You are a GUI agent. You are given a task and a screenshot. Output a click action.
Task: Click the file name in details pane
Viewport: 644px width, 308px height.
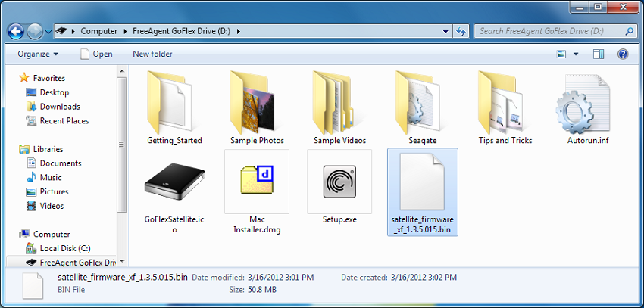point(123,277)
